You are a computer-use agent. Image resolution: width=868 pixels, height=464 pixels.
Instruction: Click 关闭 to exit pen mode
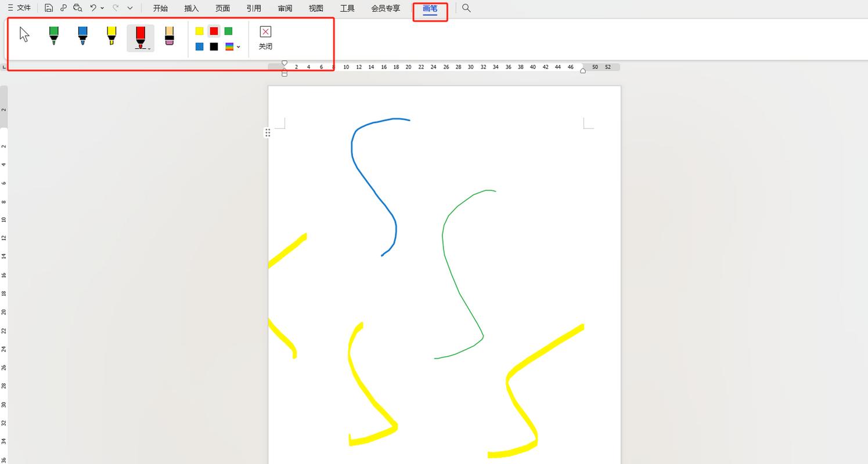click(265, 38)
